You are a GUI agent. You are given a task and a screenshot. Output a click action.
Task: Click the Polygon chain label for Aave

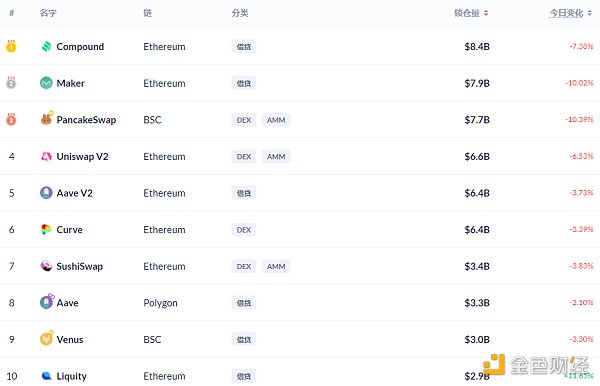(160, 303)
